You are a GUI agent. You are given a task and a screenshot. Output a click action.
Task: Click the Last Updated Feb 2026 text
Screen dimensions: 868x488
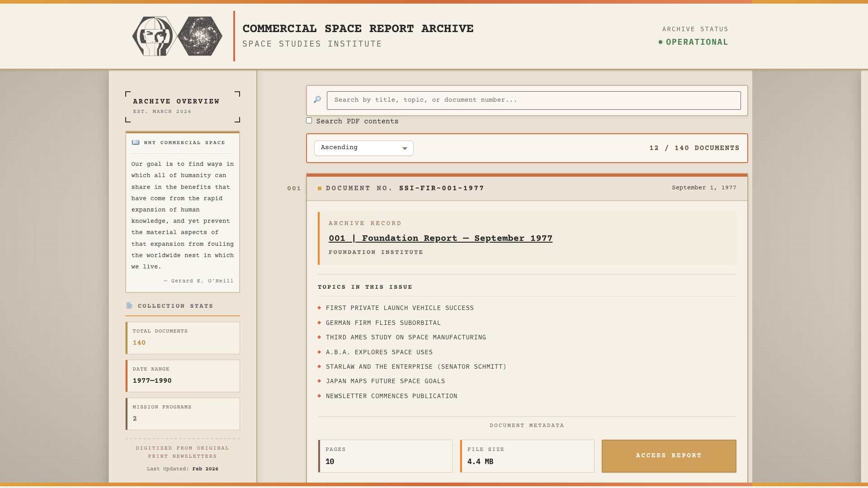(183, 469)
